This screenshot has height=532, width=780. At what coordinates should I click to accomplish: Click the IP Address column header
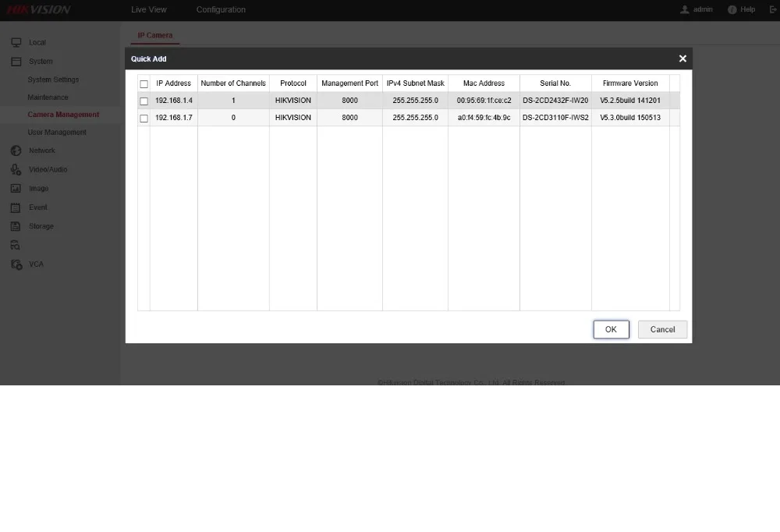(x=174, y=83)
